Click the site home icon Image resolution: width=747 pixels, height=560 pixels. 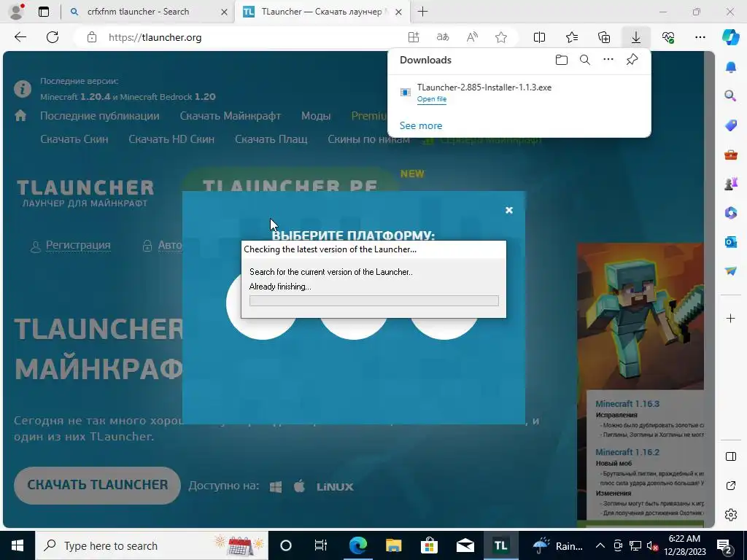20,115
